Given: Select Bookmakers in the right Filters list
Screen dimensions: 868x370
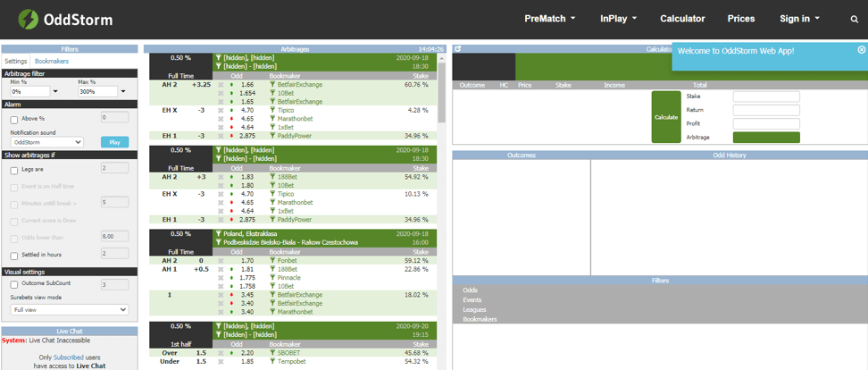Looking at the screenshot, I should tap(480, 320).
